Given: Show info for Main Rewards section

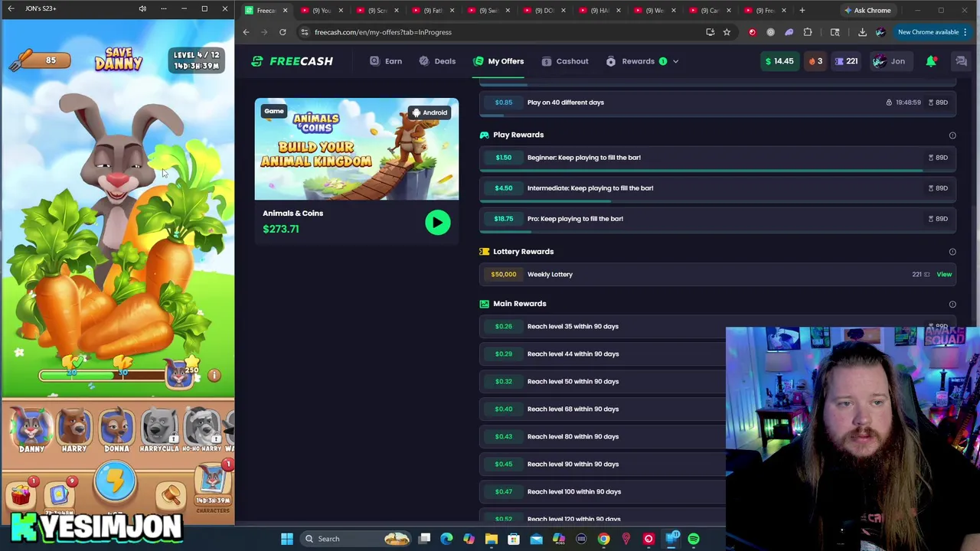Looking at the screenshot, I should click(952, 304).
